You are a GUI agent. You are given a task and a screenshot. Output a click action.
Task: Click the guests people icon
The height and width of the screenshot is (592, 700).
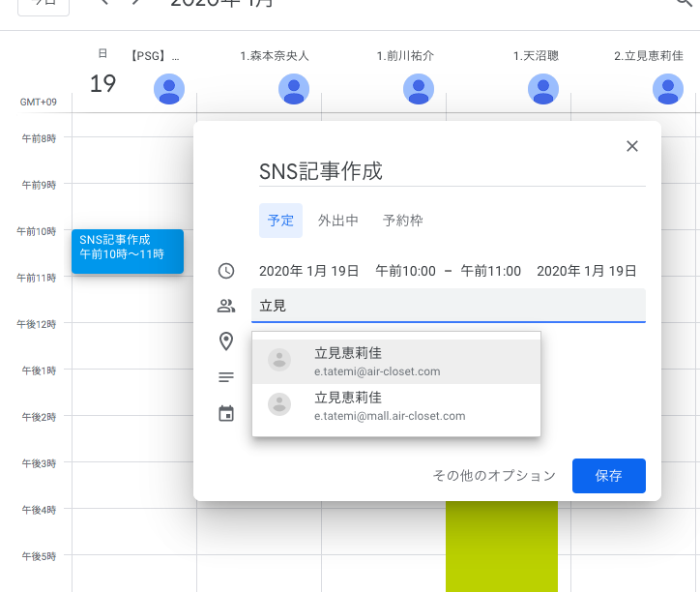click(x=226, y=306)
